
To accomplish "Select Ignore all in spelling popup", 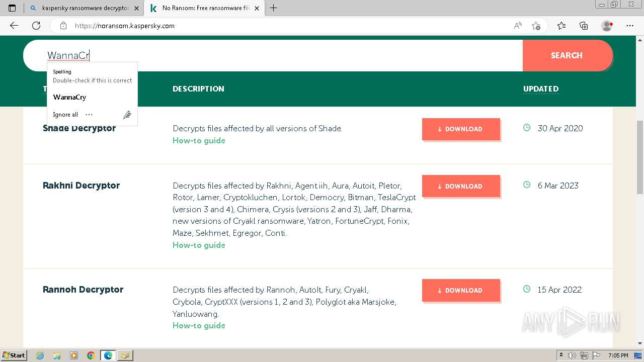I will [x=65, y=115].
